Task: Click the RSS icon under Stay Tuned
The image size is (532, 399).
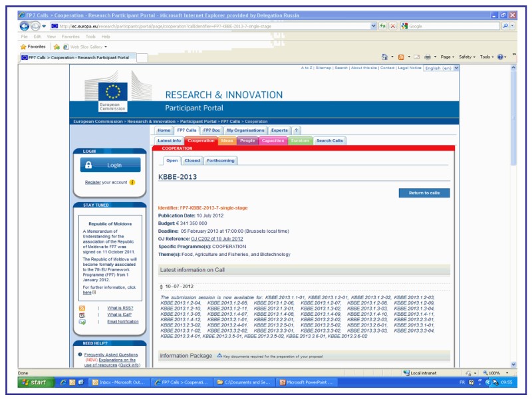Action: [82, 308]
